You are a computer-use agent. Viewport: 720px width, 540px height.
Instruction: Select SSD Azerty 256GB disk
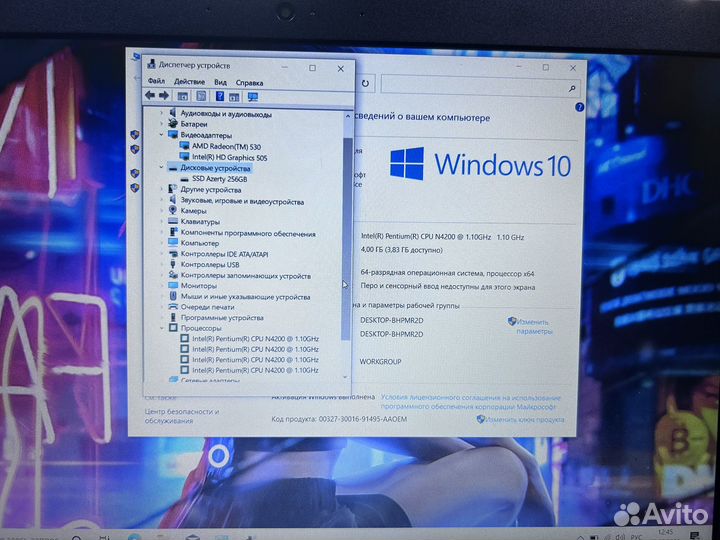pos(219,179)
